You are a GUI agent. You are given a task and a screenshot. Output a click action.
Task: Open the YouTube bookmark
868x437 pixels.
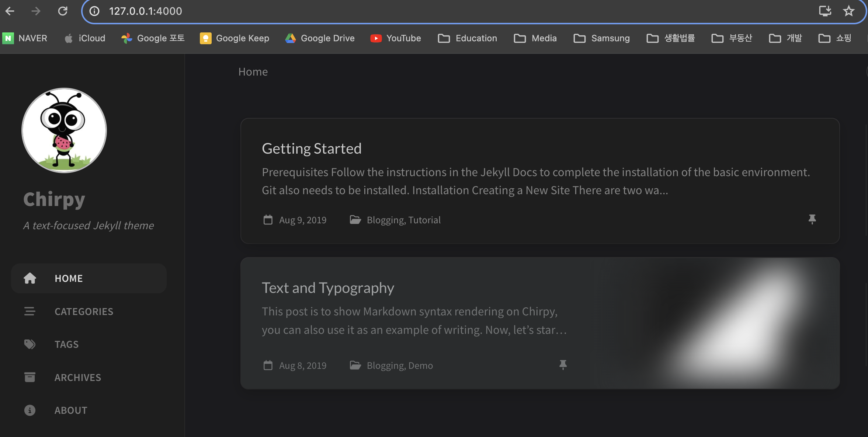(x=396, y=38)
